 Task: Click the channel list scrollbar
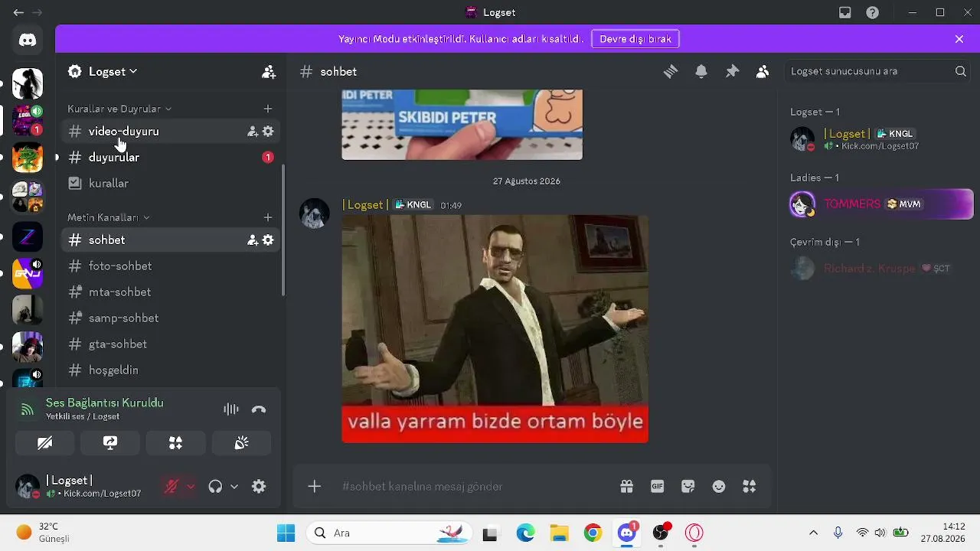click(283, 230)
